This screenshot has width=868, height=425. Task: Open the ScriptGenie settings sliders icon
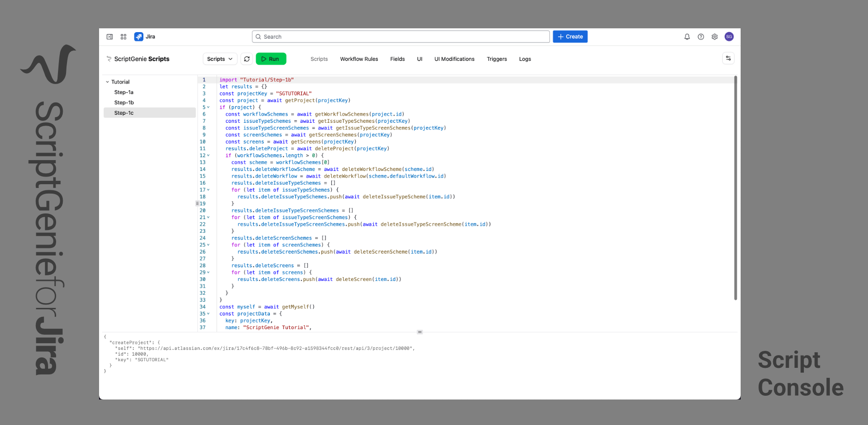[728, 59]
